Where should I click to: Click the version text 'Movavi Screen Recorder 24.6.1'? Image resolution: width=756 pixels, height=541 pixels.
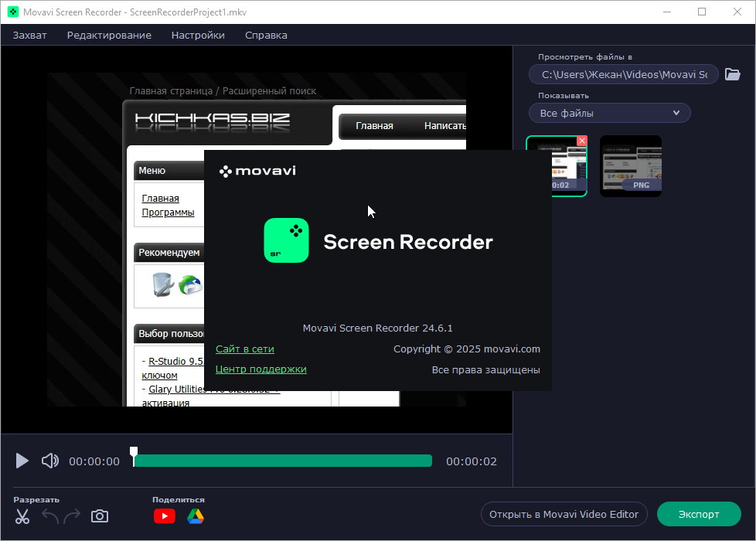coord(377,328)
